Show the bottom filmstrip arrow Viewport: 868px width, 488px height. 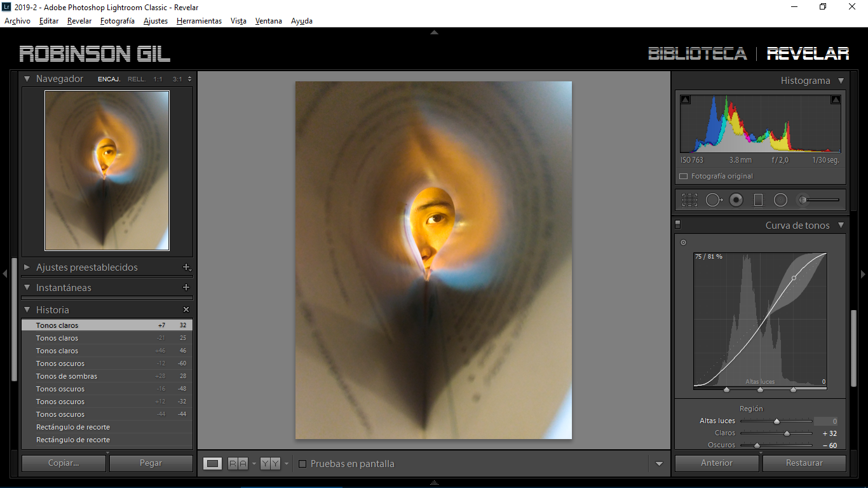point(434,483)
